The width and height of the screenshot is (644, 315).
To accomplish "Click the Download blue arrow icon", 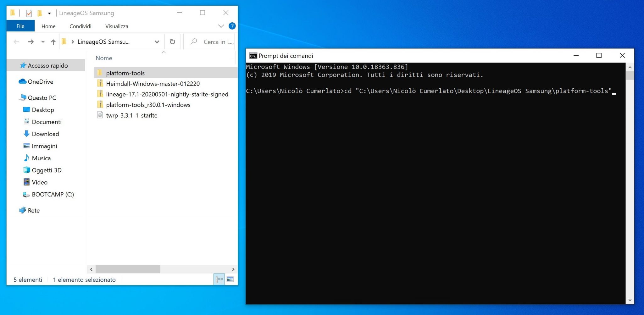I will click(x=27, y=134).
